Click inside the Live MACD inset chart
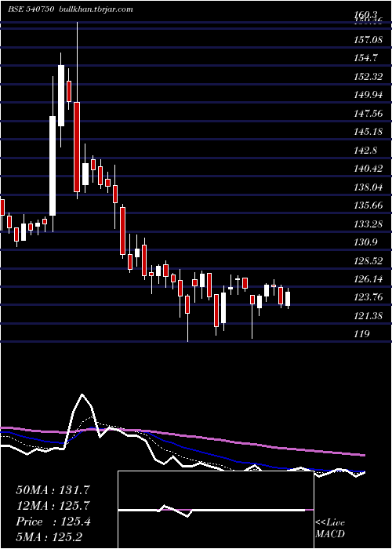This screenshot has height=549, width=392. point(216,510)
